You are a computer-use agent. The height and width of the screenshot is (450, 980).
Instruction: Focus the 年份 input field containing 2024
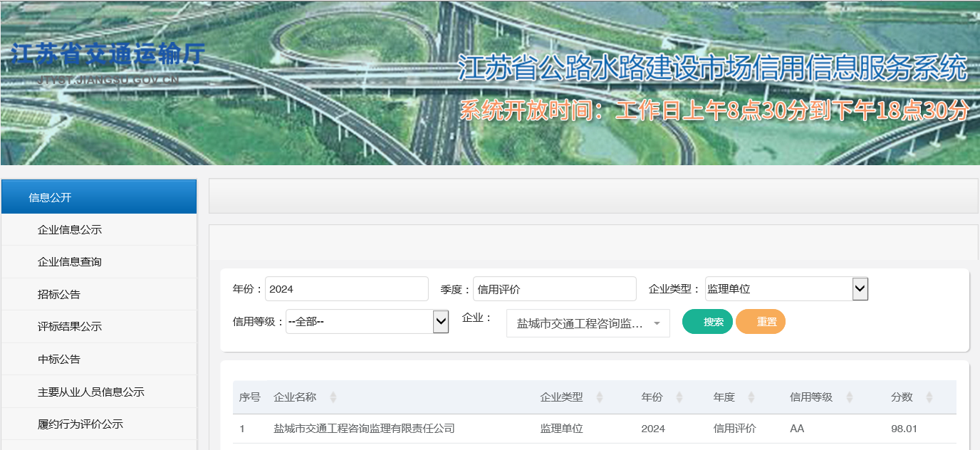click(x=347, y=289)
